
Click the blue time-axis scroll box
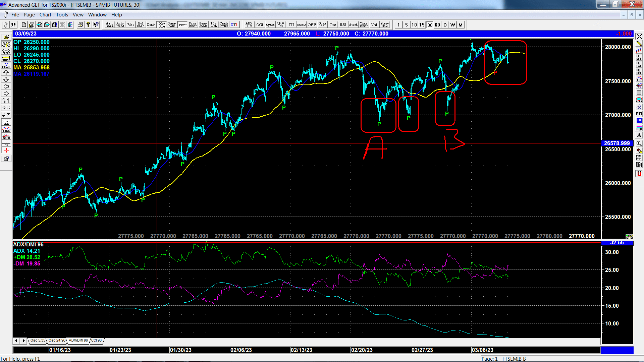617,350
